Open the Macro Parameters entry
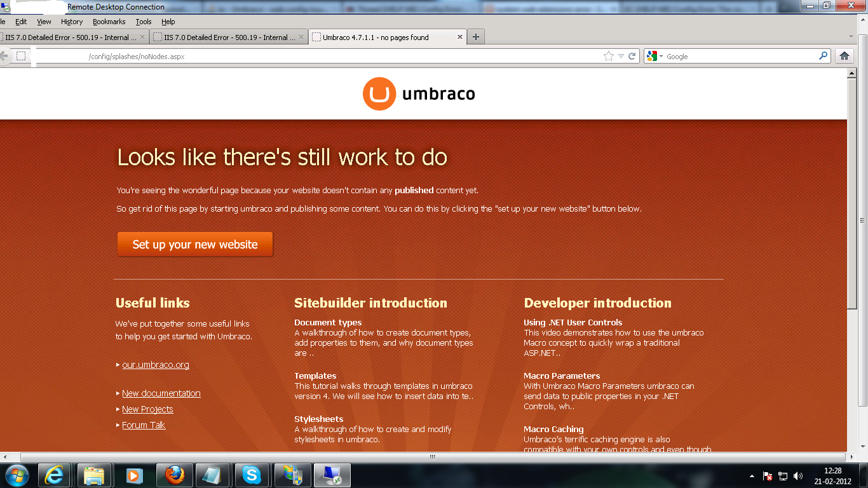The height and width of the screenshot is (488, 868). [x=562, y=376]
